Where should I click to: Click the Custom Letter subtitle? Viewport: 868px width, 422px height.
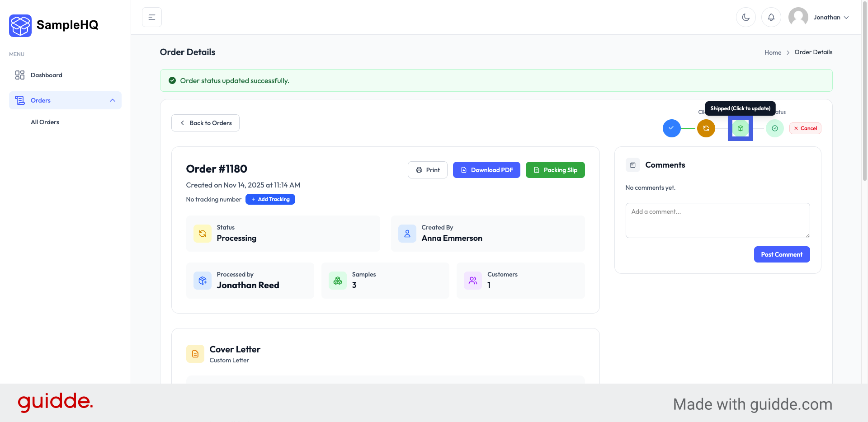229,360
